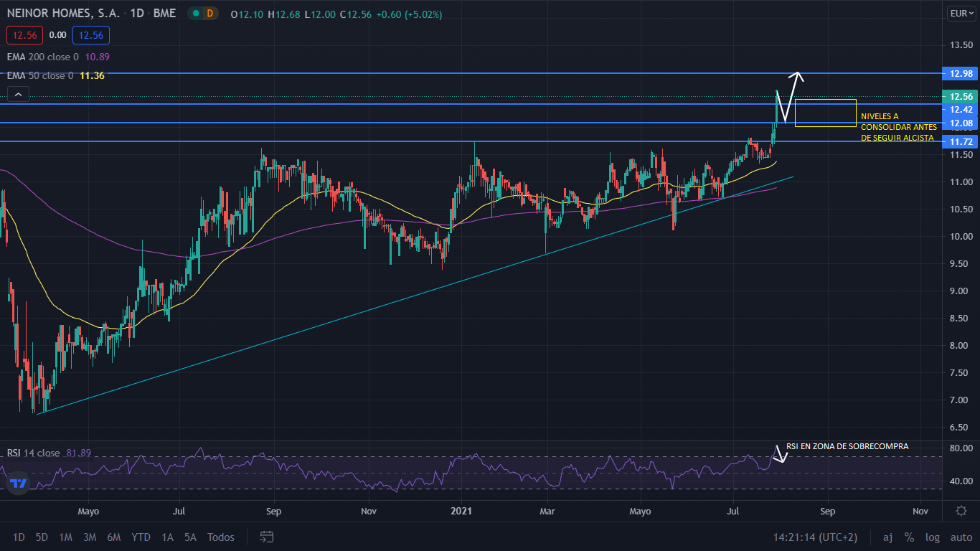980x551 pixels.
Task: Toggle percent scale mode
Action: (909, 537)
